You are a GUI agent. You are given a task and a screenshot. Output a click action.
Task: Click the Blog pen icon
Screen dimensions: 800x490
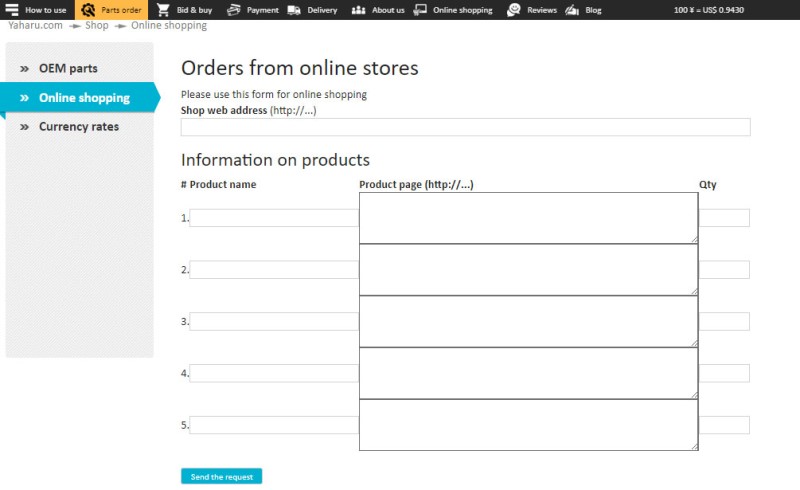(x=572, y=10)
